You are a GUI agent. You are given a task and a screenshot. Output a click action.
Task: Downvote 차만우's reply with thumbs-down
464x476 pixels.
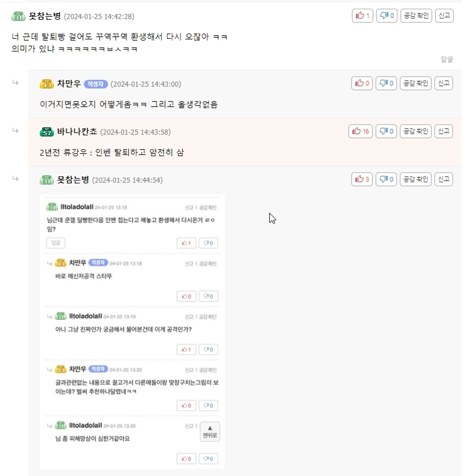pyautogui.click(x=386, y=83)
